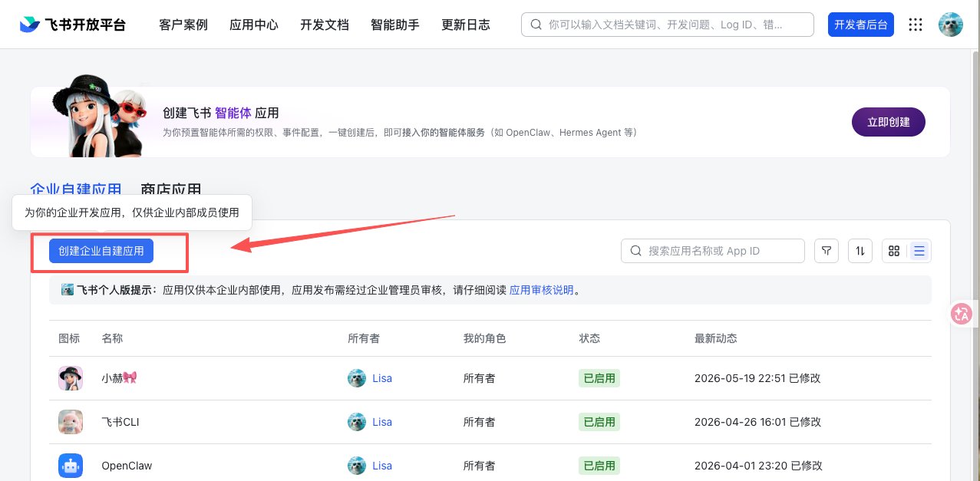Click 名称 column header
This screenshot has width=980, height=481.
click(x=112, y=338)
